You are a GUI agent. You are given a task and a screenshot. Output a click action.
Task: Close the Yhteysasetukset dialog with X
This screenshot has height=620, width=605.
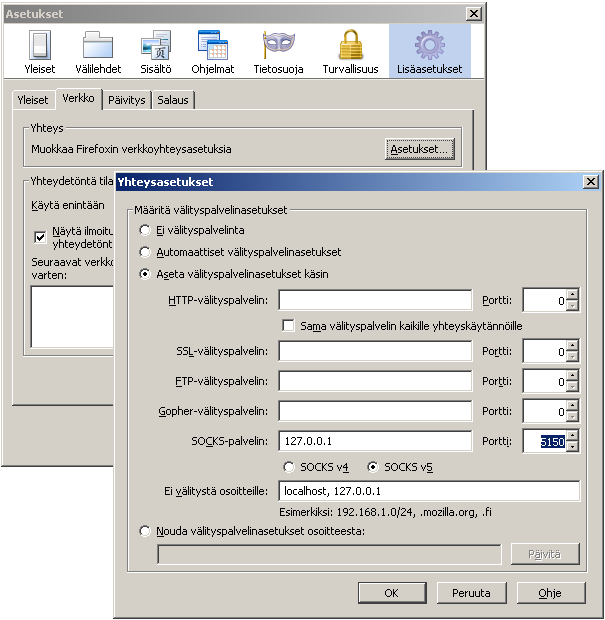click(590, 182)
